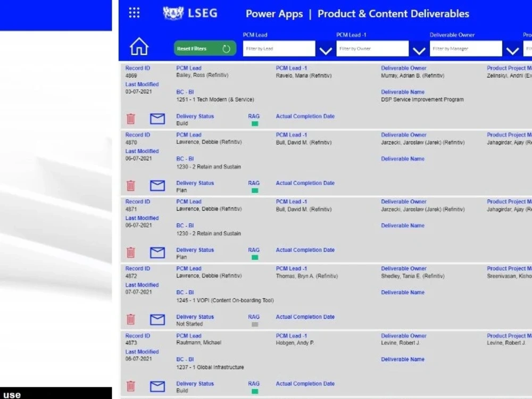
Task: Click the Power Apps header title
Action: [x=274, y=14]
